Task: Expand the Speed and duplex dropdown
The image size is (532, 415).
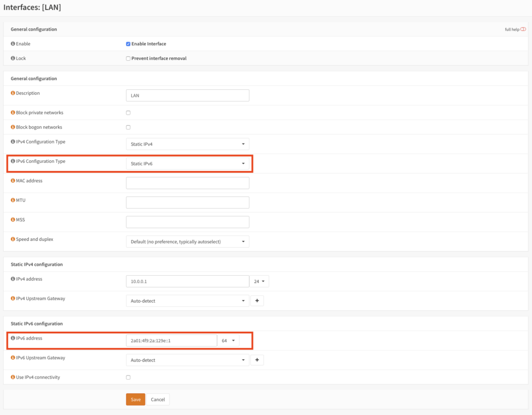Action: click(188, 242)
